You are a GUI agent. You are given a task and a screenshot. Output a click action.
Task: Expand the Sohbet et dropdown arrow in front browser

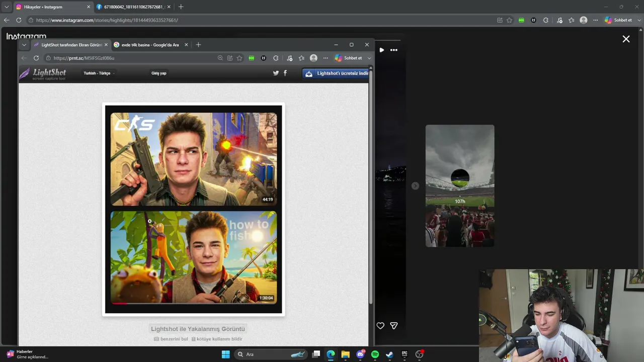tap(369, 58)
